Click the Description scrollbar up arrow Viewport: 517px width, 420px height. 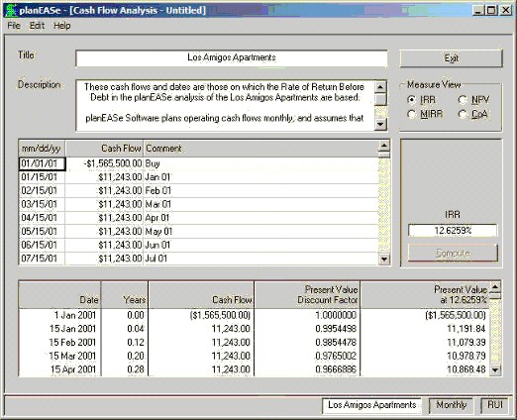click(x=380, y=87)
